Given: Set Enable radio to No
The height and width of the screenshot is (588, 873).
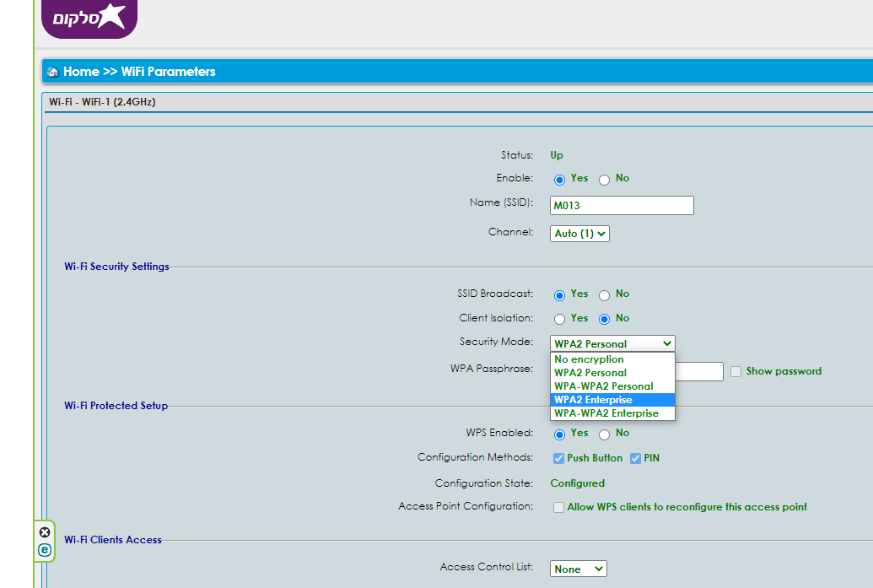Looking at the screenshot, I should [604, 180].
